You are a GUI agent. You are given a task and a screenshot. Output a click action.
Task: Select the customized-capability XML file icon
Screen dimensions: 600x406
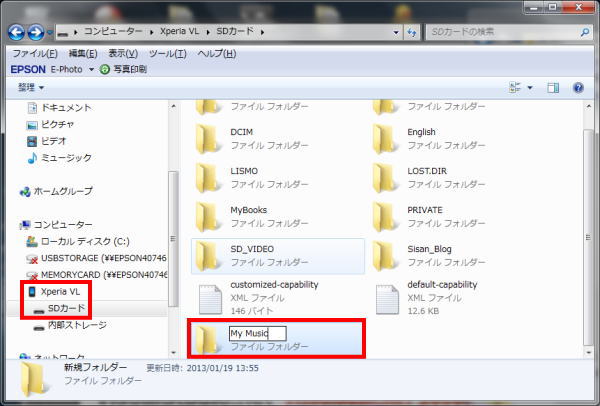pos(210,299)
